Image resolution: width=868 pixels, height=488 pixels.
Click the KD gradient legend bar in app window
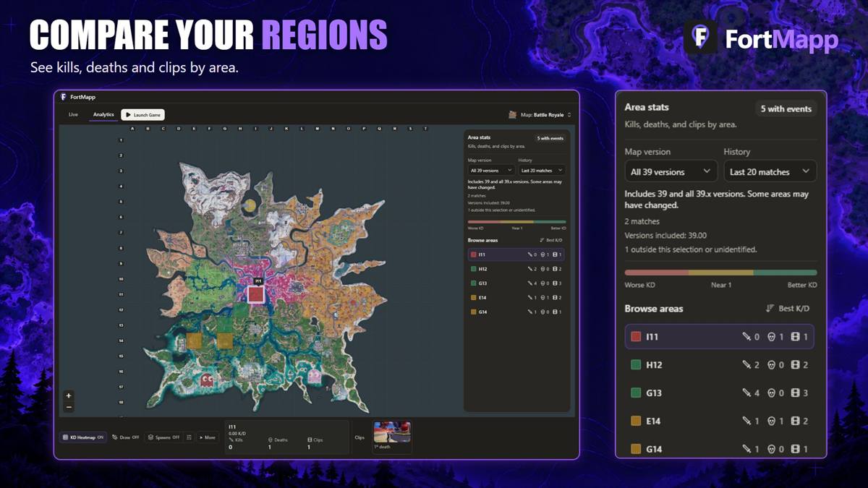click(x=516, y=222)
